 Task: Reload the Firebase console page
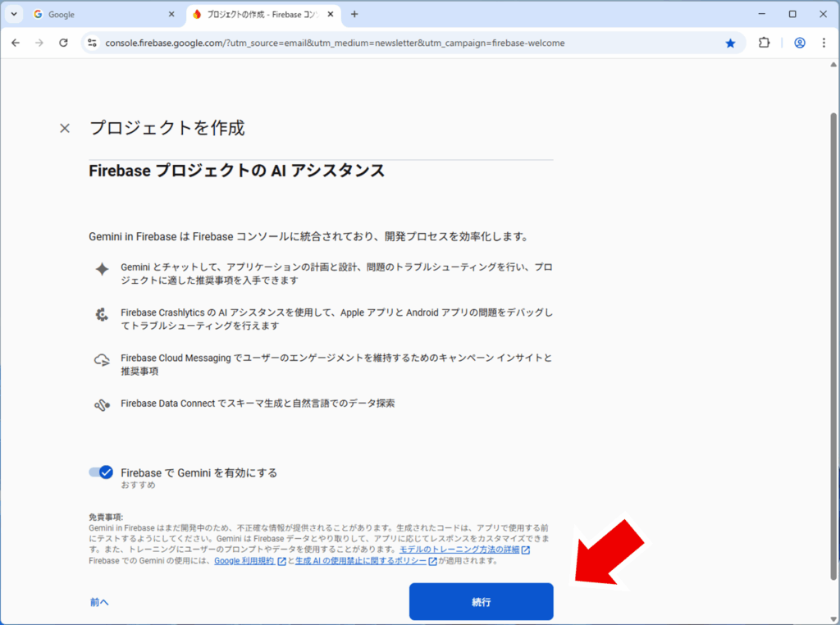[x=63, y=43]
